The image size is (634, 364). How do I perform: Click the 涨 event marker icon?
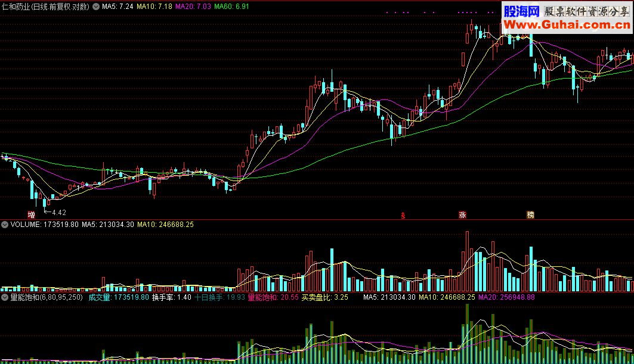(x=462, y=215)
